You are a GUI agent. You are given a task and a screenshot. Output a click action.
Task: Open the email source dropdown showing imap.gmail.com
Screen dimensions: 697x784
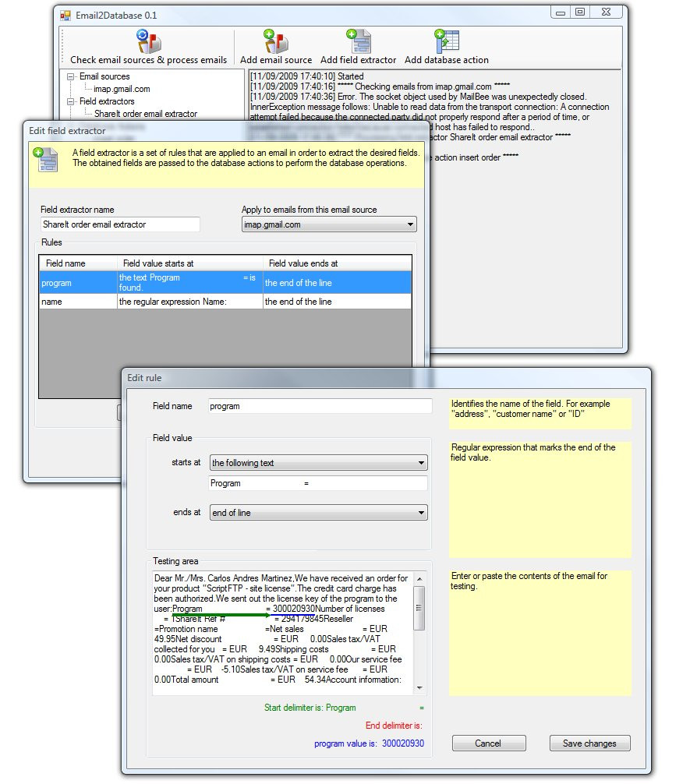point(329,224)
